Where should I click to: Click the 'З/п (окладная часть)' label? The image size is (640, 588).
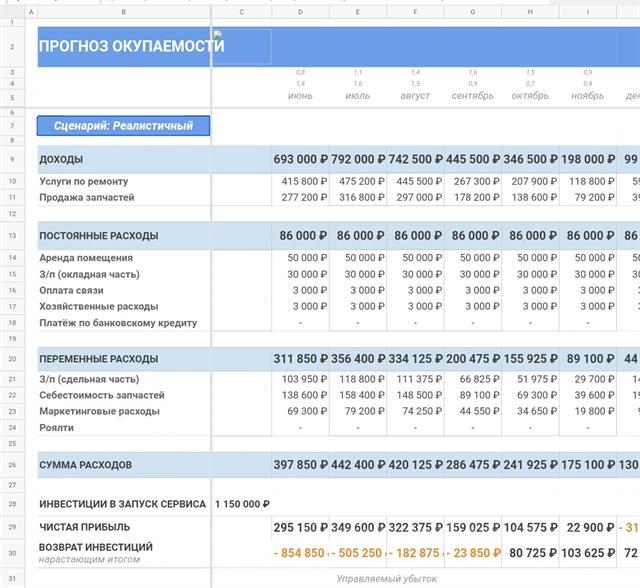(x=89, y=274)
